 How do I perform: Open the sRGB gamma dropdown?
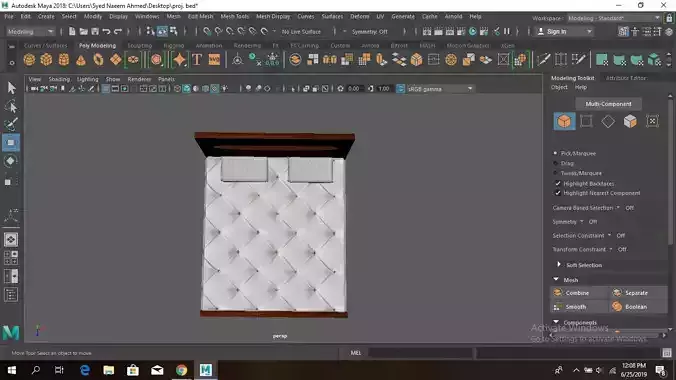click(x=441, y=89)
